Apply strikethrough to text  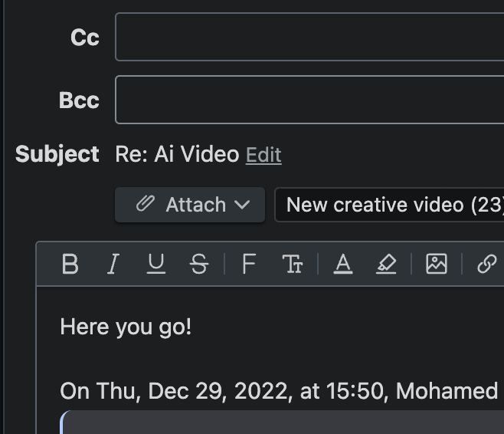[199, 265]
